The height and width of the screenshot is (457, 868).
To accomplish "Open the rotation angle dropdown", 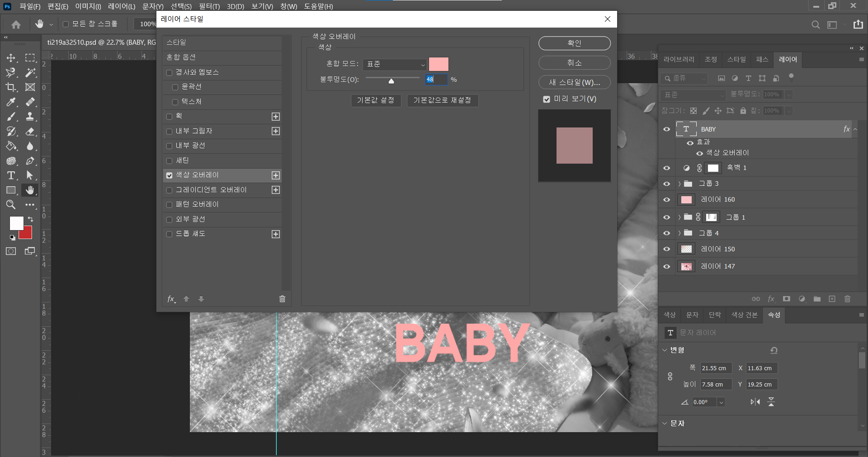I will click(721, 402).
